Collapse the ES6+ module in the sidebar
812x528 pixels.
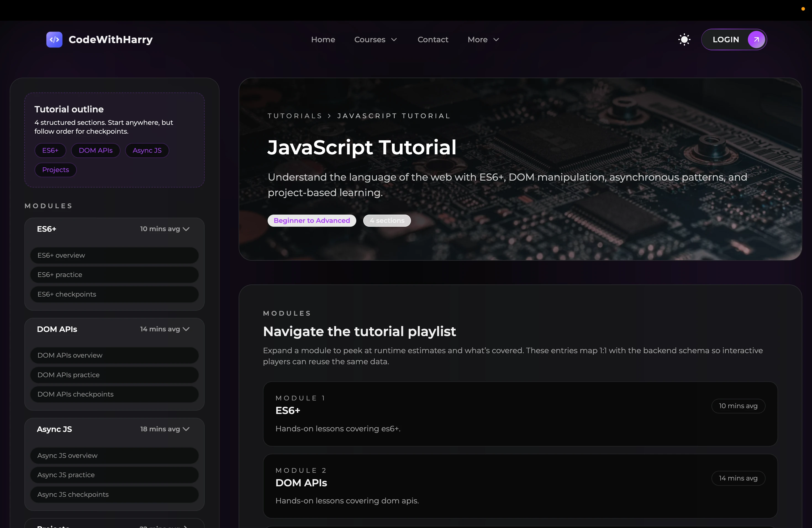[x=186, y=229]
